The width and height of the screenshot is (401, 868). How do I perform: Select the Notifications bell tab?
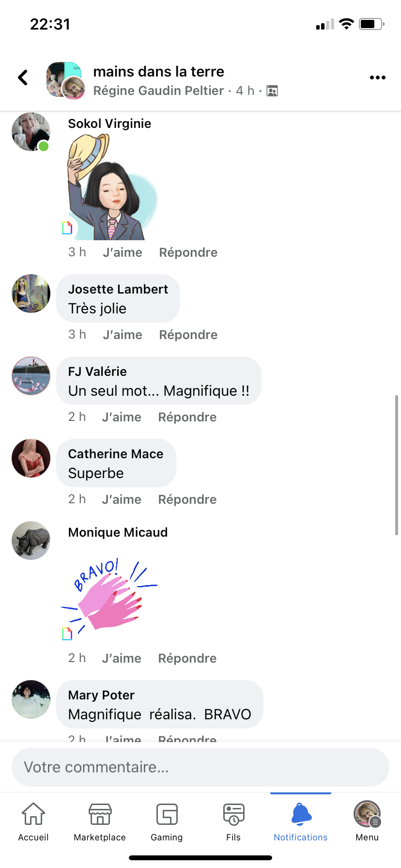tap(301, 822)
